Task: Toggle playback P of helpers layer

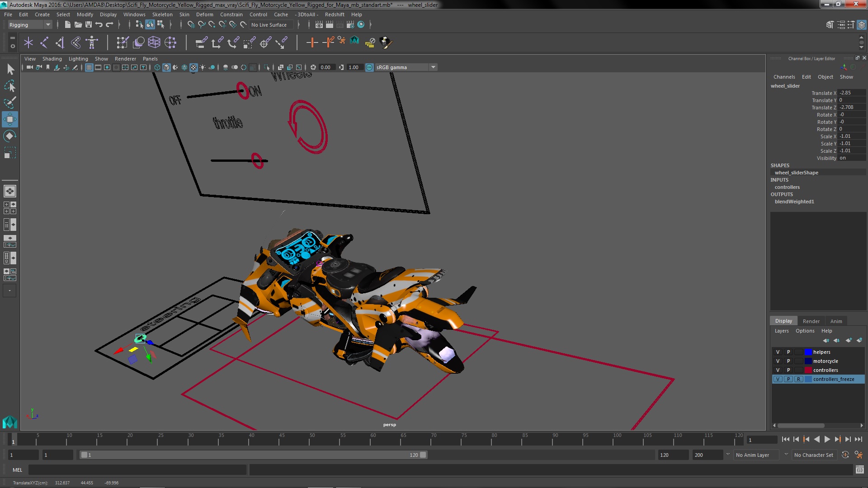Action: (x=788, y=352)
